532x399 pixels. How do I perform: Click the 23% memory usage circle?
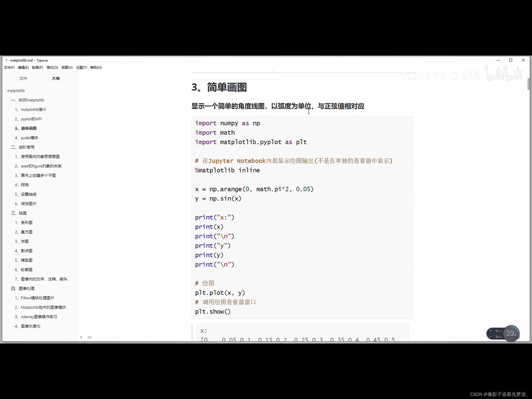click(511, 333)
